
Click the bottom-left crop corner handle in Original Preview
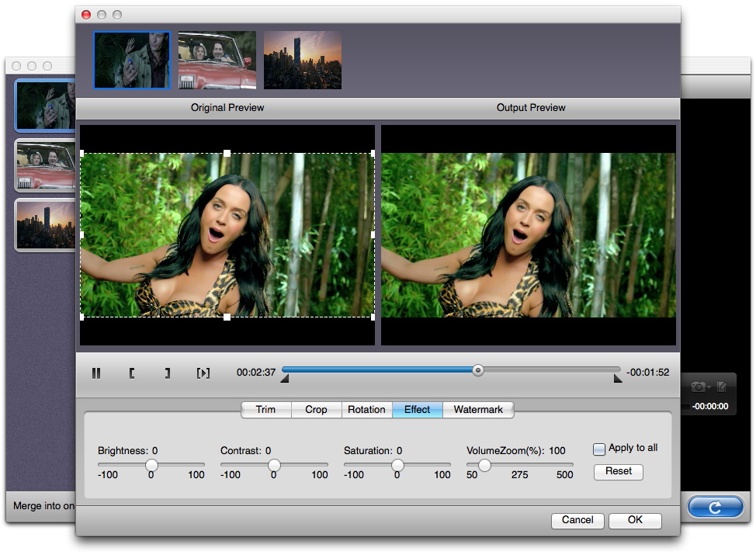(x=82, y=317)
